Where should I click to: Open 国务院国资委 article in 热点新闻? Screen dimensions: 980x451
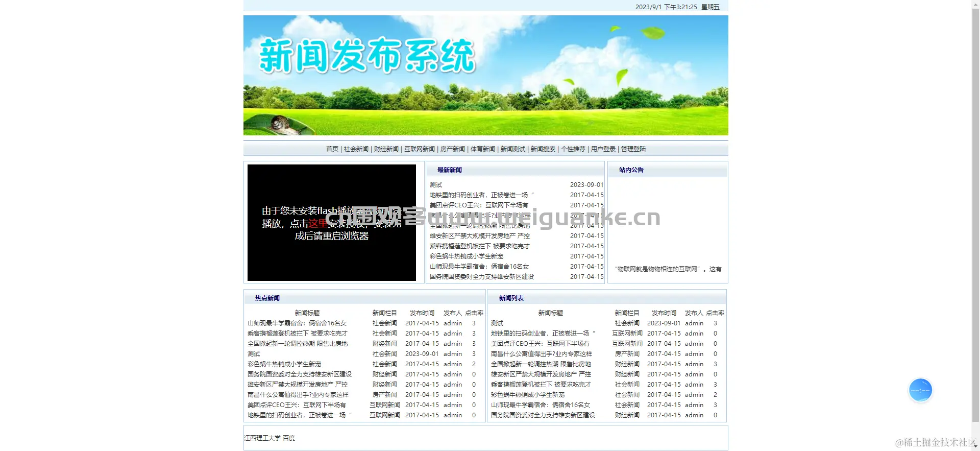coord(300,374)
